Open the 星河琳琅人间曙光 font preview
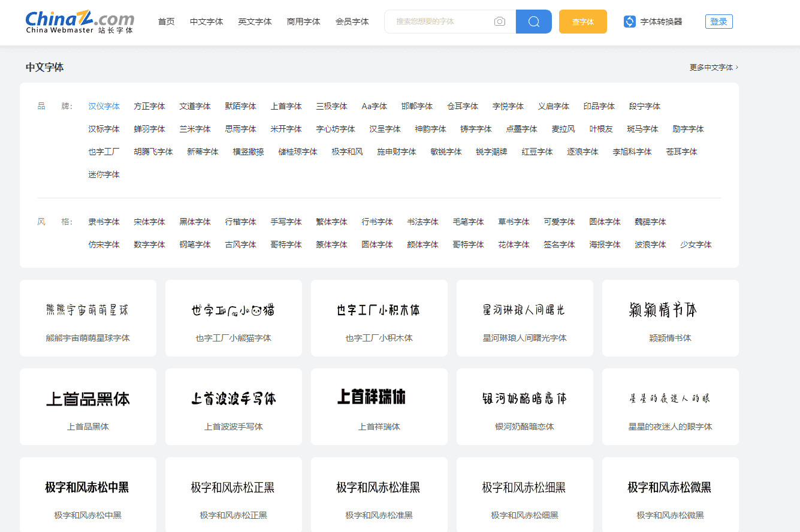The height and width of the screenshot is (532, 800). (525, 318)
